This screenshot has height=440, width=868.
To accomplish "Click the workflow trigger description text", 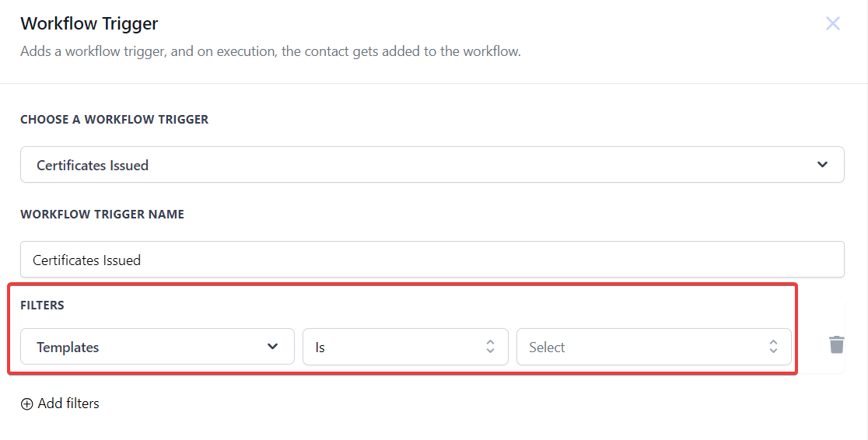I will [x=271, y=52].
